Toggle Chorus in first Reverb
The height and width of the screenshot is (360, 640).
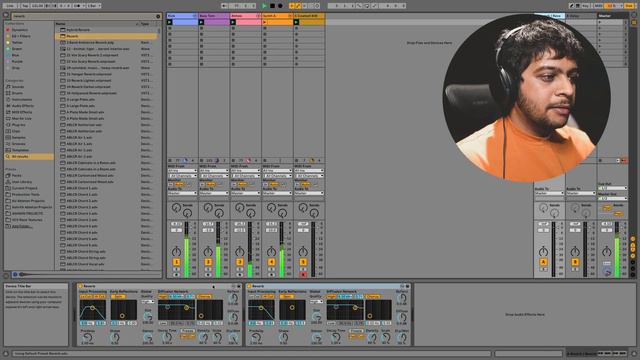pos(204,296)
